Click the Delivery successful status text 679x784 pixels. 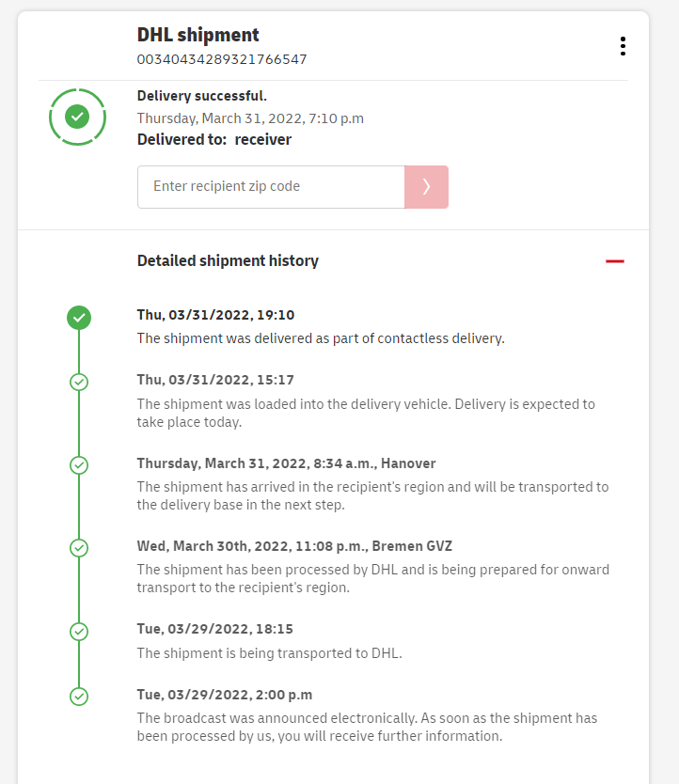tap(202, 96)
